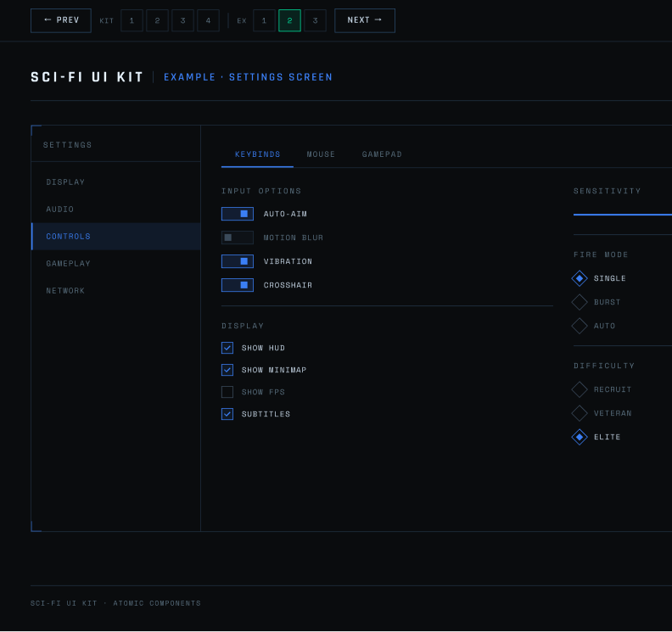The height and width of the screenshot is (632, 672).
Task: Advance with the NEXT button
Action: [x=364, y=20]
